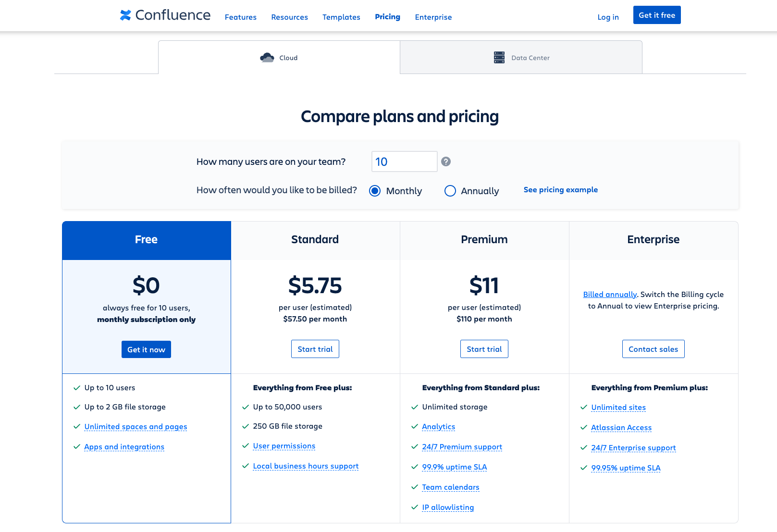Viewport: 777px width, 532px height.
Task: Start trial for the Premium plan
Action: [x=484, y=349]
